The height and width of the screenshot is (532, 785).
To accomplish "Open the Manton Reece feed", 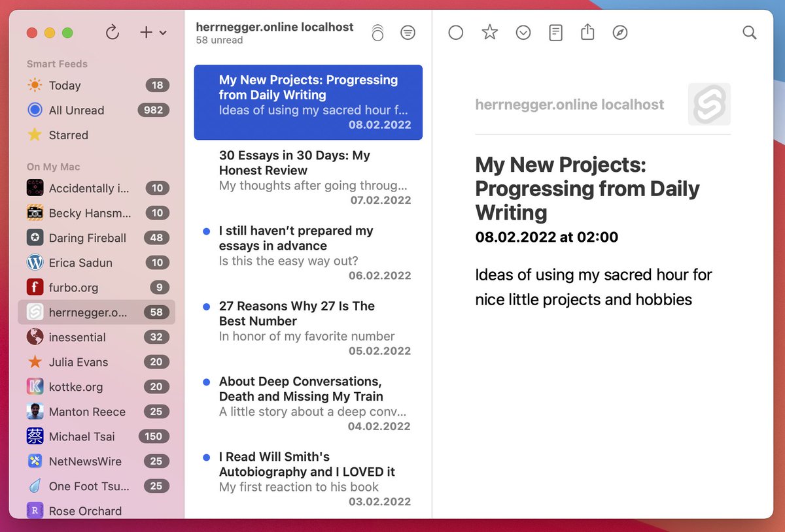I will tap(97, 412).
